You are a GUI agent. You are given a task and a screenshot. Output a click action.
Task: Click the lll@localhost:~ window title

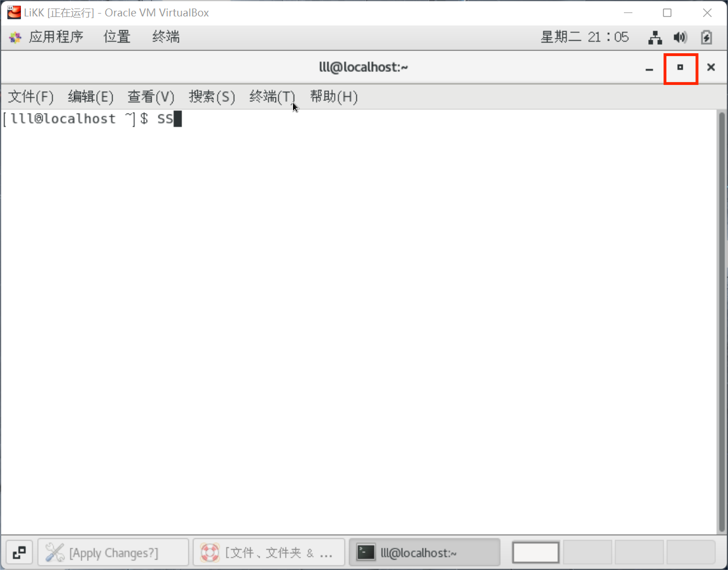(363, 67)
